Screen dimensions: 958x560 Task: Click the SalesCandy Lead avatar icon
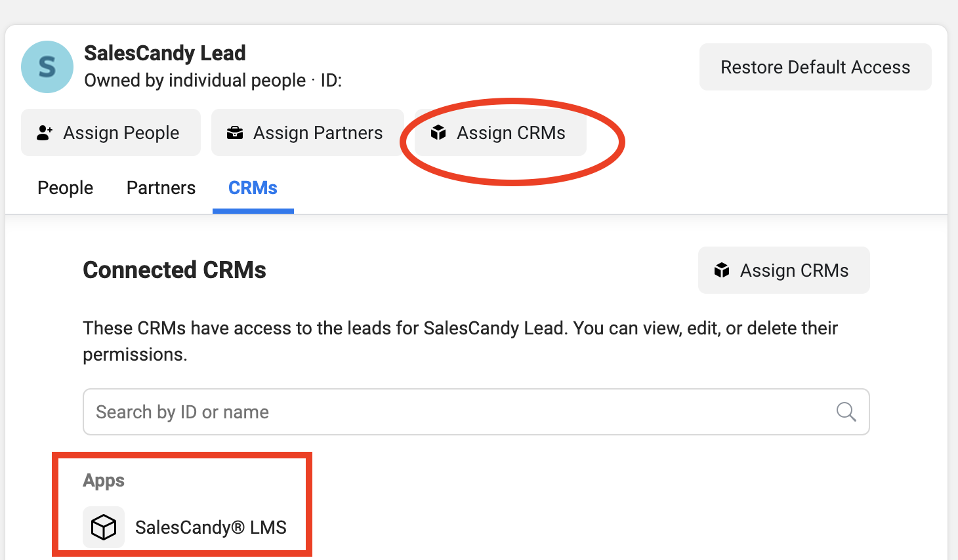(x=47, y=67)
